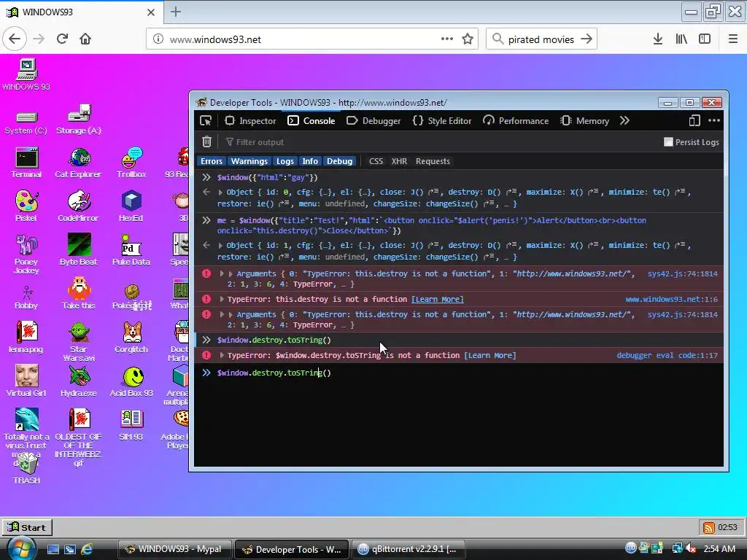This screenshot has width=747, height=560.
Task: Open lenna.png desktop icon
Action: tap(26, 338)
